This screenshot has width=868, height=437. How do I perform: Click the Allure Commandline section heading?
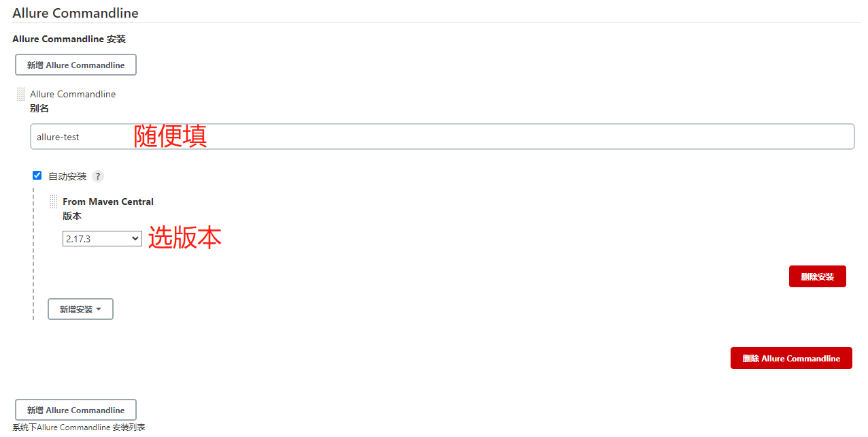click(x=76, y=13)
